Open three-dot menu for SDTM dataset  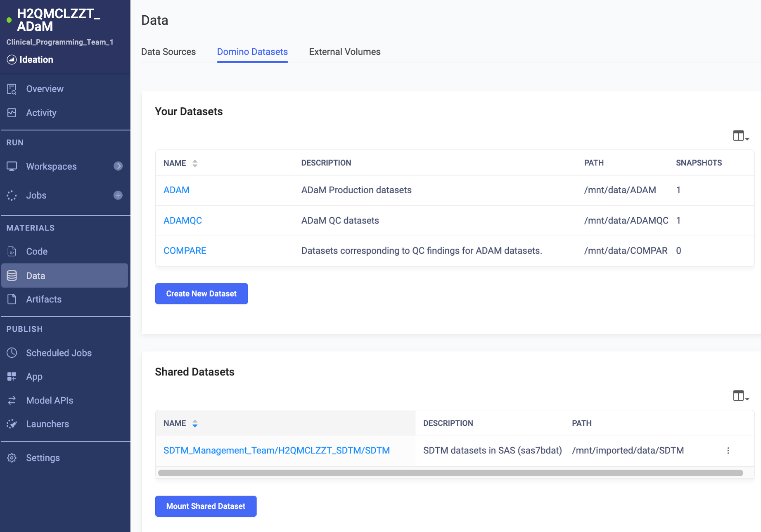728,451
